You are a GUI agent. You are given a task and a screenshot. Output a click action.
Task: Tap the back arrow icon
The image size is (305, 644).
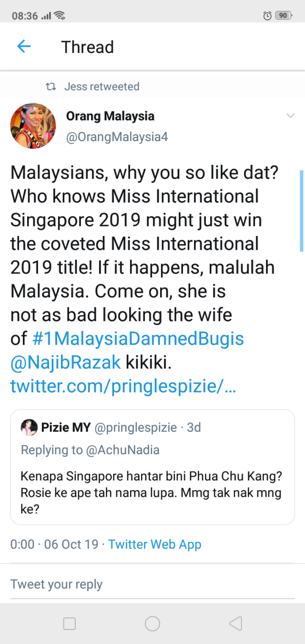(x=23, y=47)
